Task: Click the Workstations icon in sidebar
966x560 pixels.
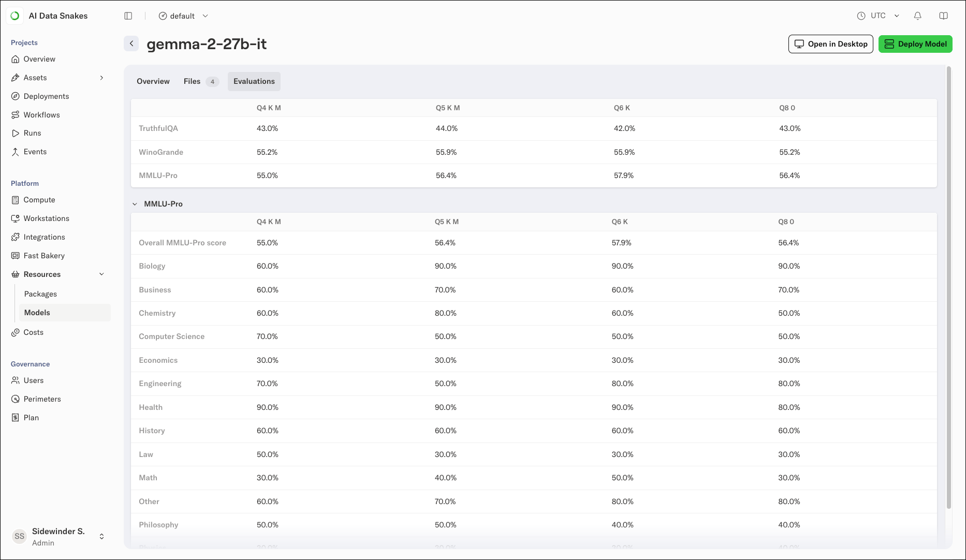Action: pyautogui.click(x=16, y=218)
